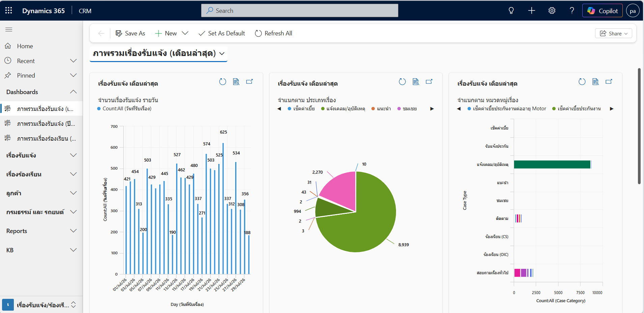Open the app launcher waffle icon
The height and width of the screenshot is (313, 644).
tap(9, 10)
